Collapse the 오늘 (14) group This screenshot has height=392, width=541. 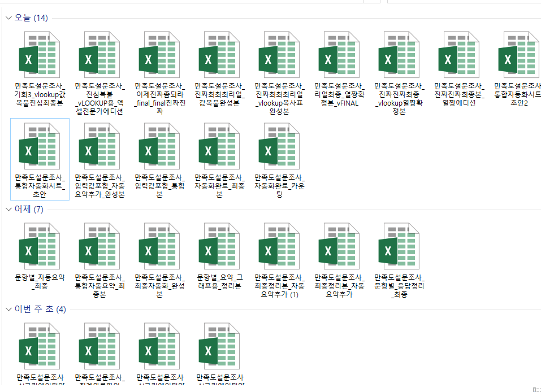pos(8,18)
